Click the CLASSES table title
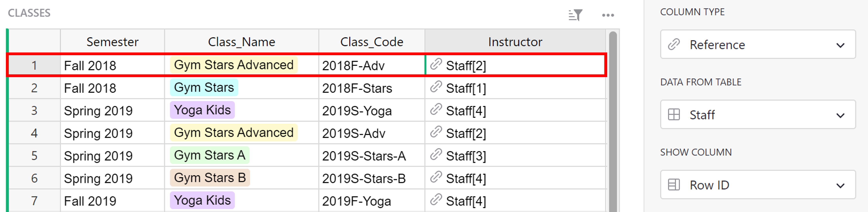 tap(29, 13)
